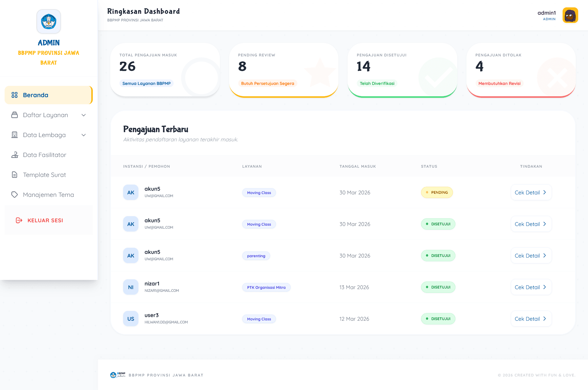588x390 pixels.
Task: Open Cek Detail for pending akun5
Action: click(x=531, y=193)
